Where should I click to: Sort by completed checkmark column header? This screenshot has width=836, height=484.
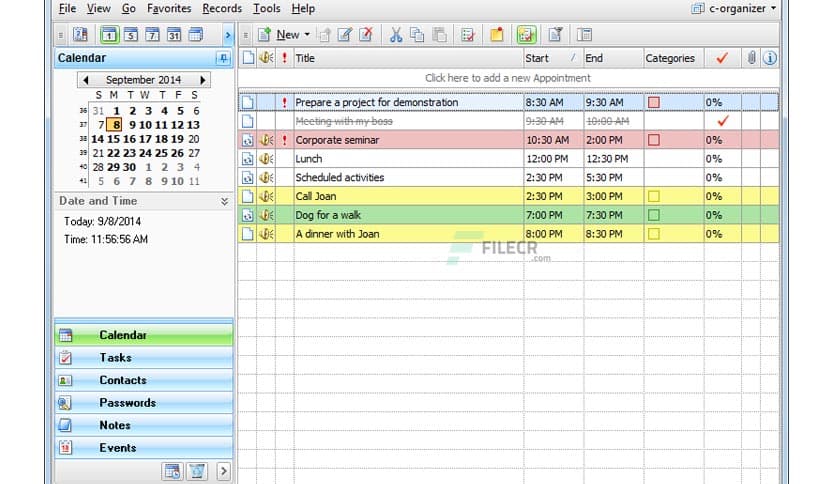[x=722, y=58]
